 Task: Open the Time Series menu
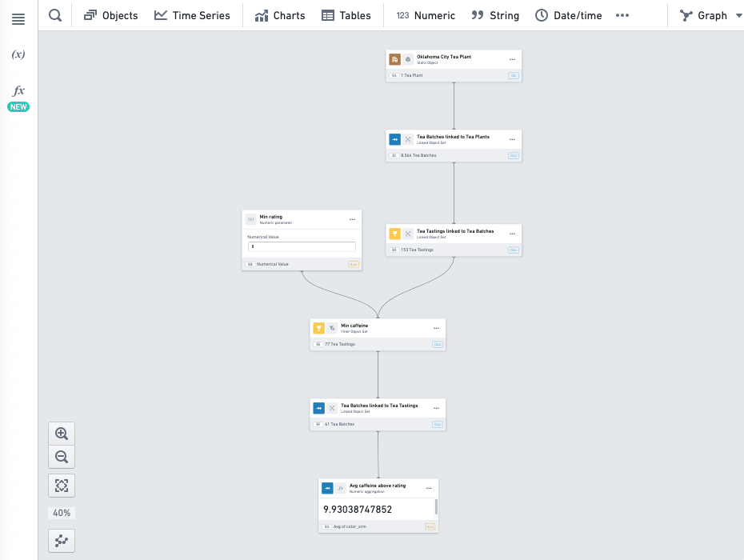[x=192, y=16]
